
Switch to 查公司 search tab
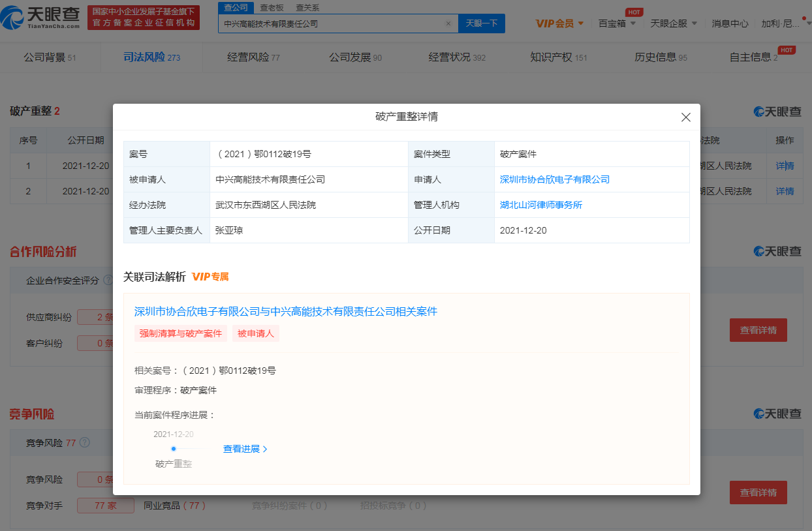(x=236, y=7)
